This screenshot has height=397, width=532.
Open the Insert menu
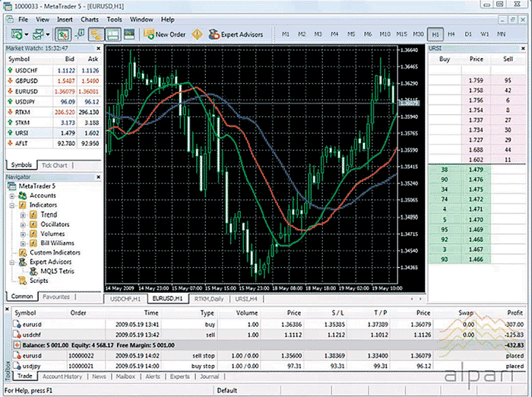65,19
